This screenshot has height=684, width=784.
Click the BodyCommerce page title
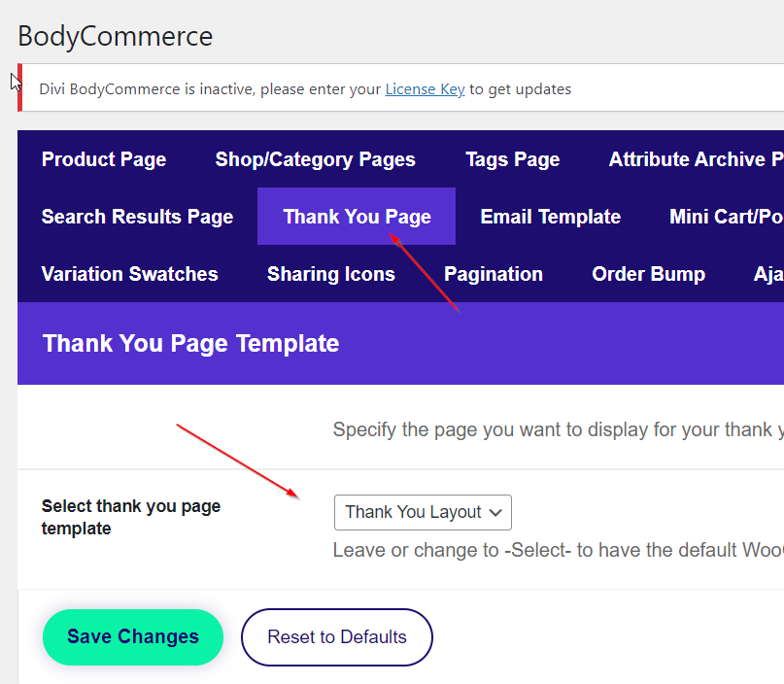pos(115,37)
